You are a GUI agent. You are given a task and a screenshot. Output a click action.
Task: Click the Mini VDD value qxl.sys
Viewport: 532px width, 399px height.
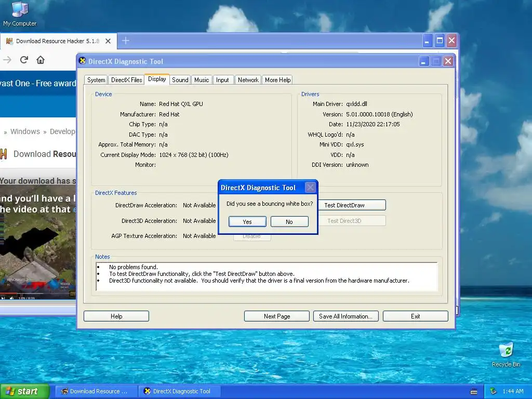(x=355, y=144)
